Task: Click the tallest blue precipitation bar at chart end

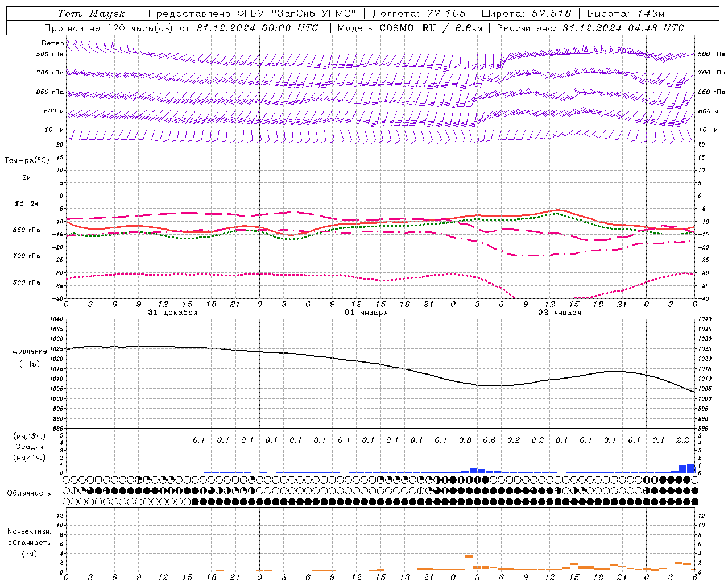Action: tap(691, 468)
